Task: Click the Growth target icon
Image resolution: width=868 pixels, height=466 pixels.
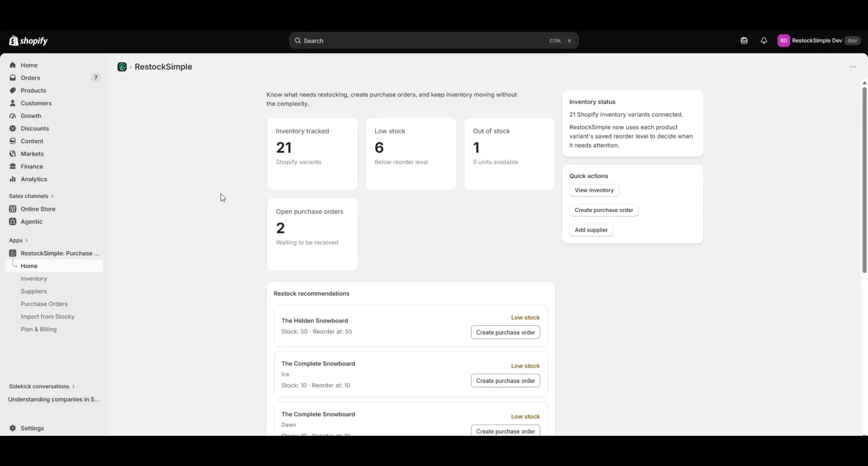Action: point(13,116)
